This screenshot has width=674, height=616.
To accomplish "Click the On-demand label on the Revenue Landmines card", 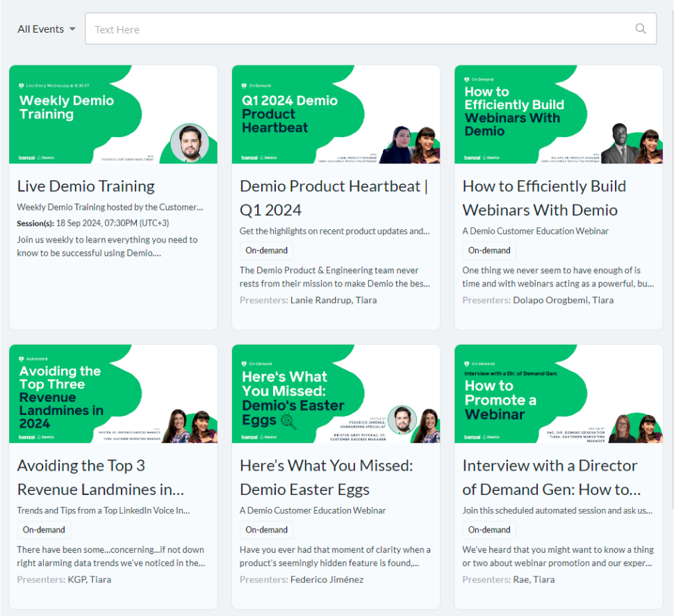I will point(44,530).
